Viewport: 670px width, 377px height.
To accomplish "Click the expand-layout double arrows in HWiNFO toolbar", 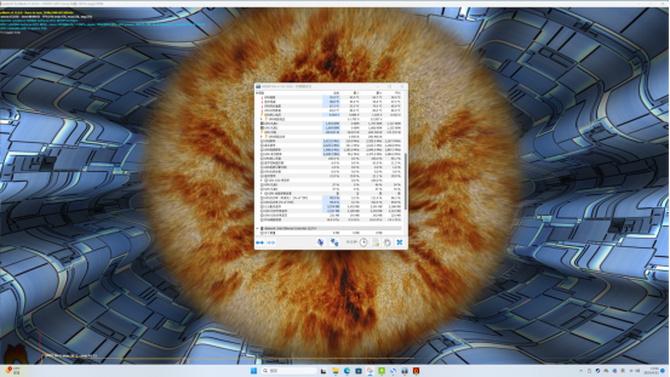I will tap(259, 243).
